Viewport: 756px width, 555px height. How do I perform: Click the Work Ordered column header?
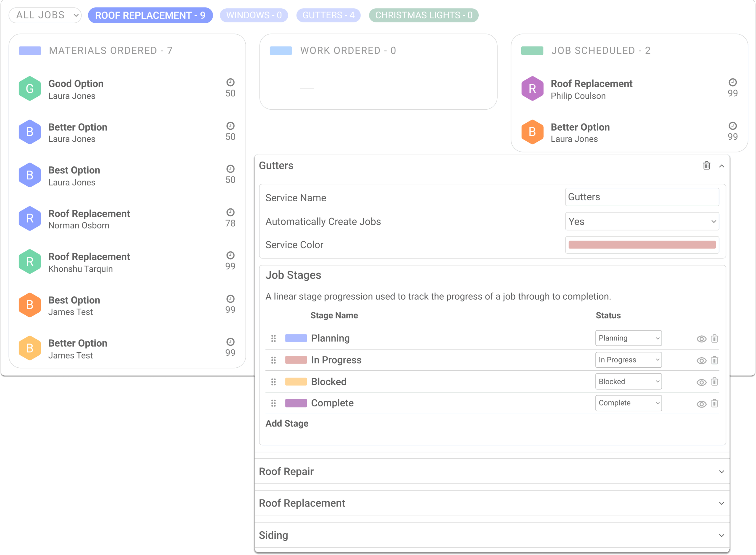pos(348,51)
